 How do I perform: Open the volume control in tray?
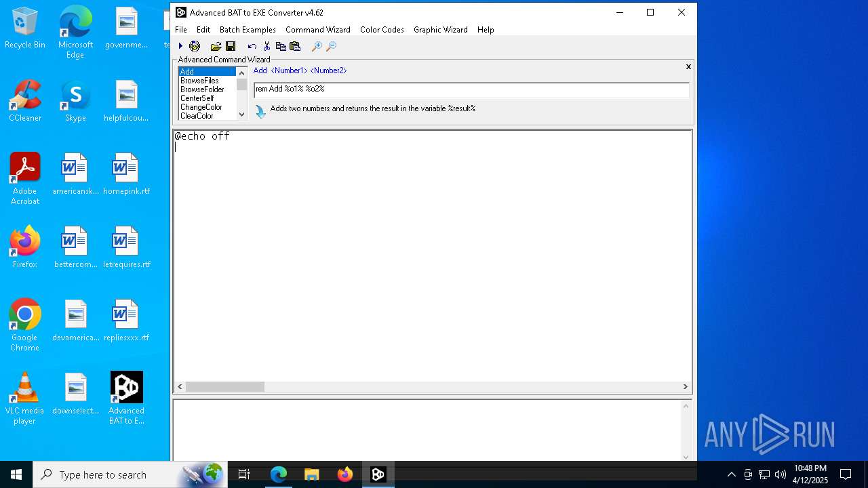pos(780,474)
